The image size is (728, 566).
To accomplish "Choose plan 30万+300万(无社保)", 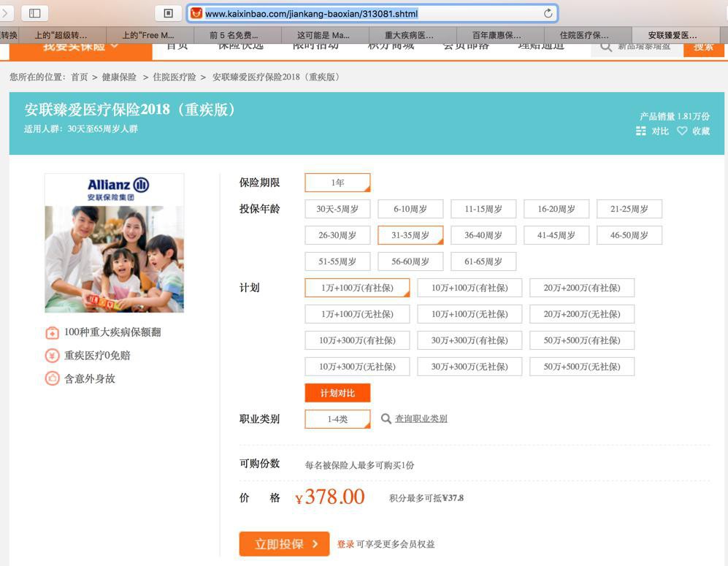I will (x=470, y=367).
